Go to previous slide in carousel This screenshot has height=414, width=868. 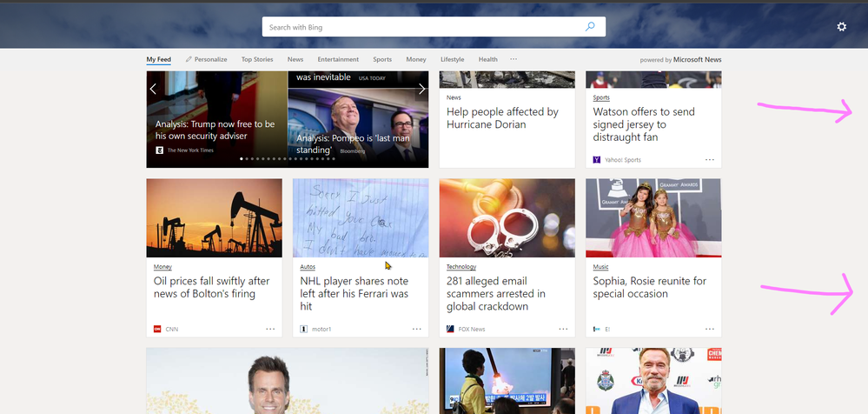(x=153, y=89)
